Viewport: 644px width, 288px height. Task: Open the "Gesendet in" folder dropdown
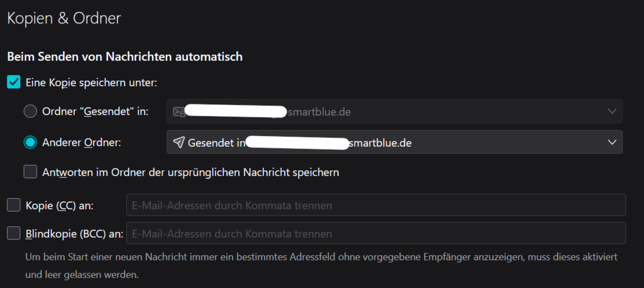(x=394, y=142)
